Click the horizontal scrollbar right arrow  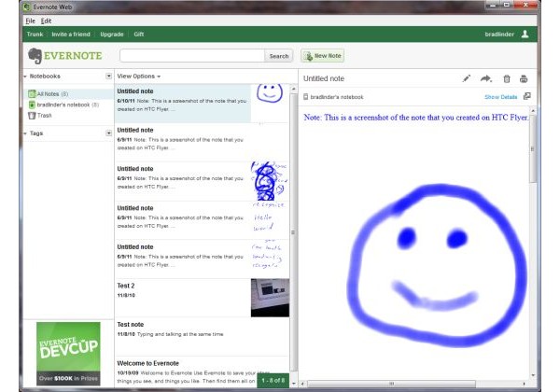[524, 384]
